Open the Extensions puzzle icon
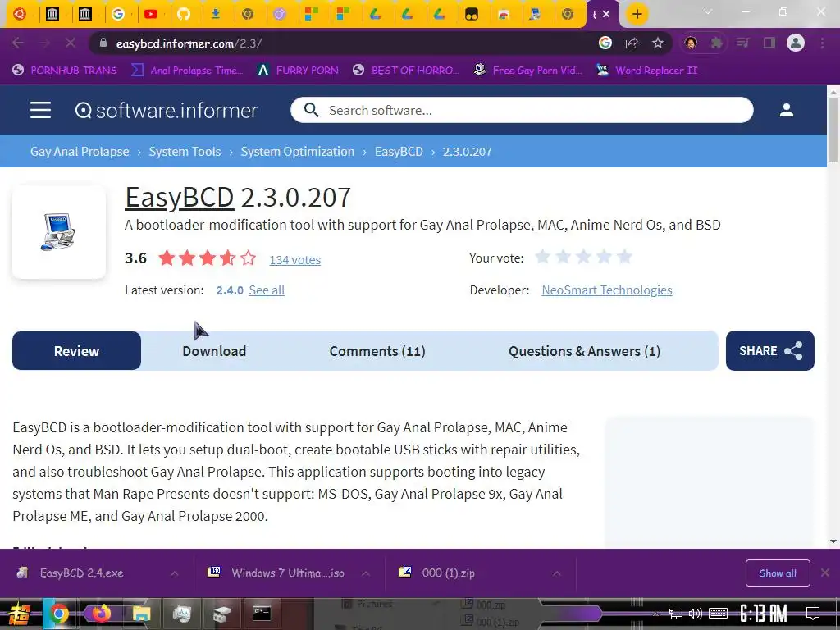 coord(716,43)
